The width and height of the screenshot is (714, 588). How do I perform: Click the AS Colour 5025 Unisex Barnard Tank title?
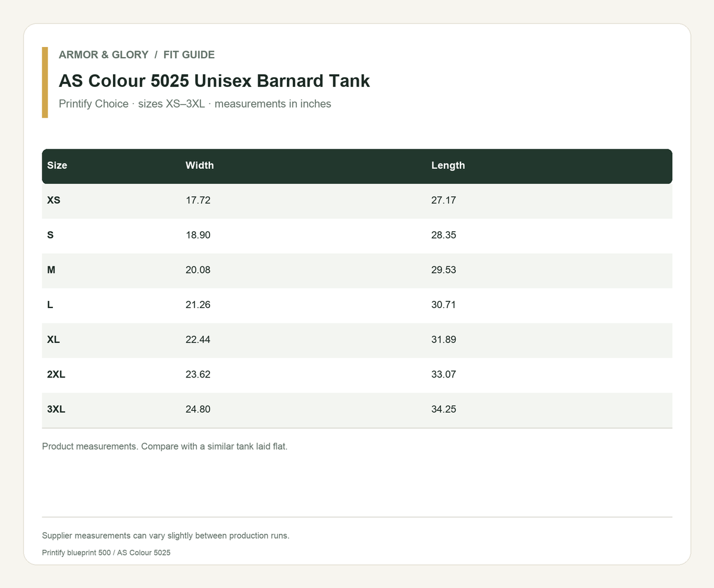tap(214, 81)
